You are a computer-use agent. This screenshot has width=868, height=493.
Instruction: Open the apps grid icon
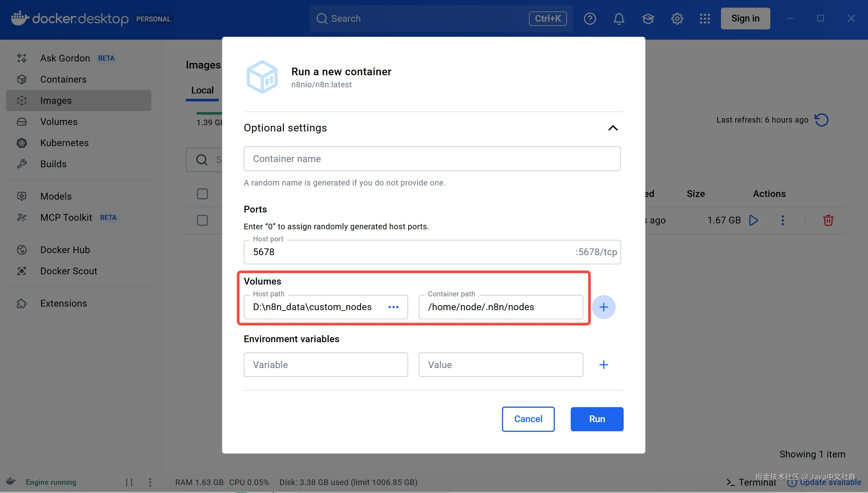click(x=705, y=19)
